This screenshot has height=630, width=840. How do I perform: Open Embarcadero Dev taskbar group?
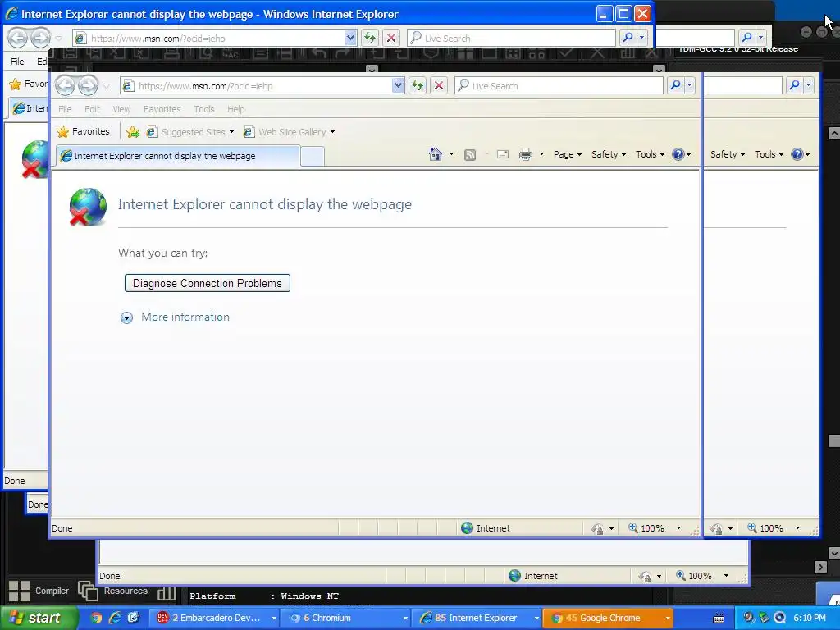217,618
